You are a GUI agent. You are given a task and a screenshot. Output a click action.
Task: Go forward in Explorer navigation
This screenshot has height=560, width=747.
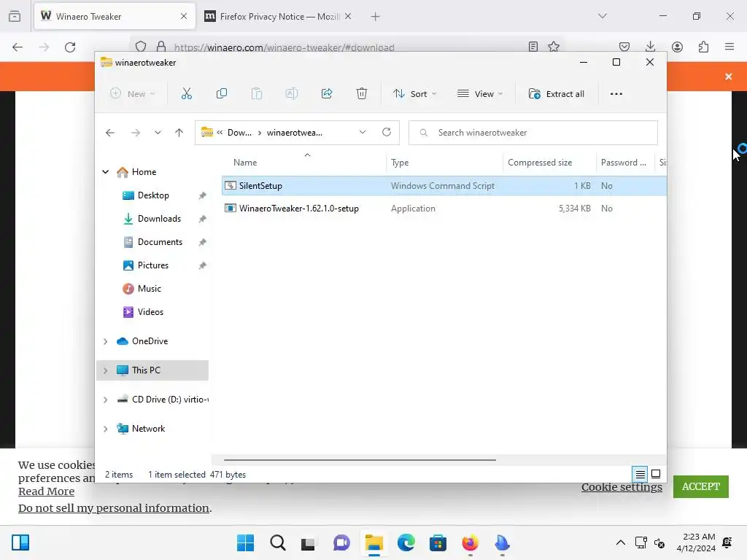pos(136,133)
